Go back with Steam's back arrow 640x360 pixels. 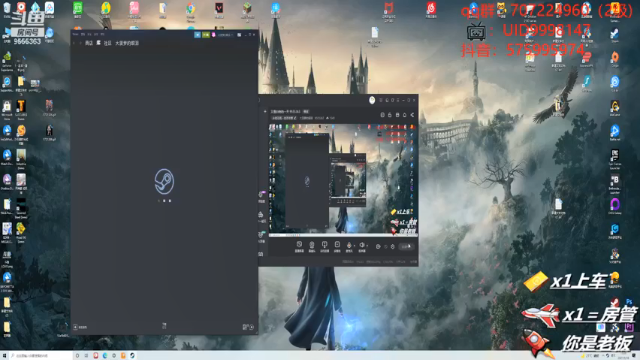click(74, 43)
